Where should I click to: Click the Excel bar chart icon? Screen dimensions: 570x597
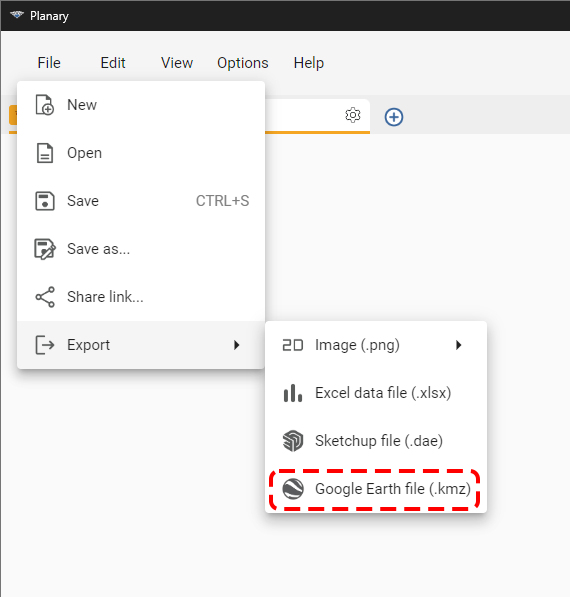click(x=292, y=393)
